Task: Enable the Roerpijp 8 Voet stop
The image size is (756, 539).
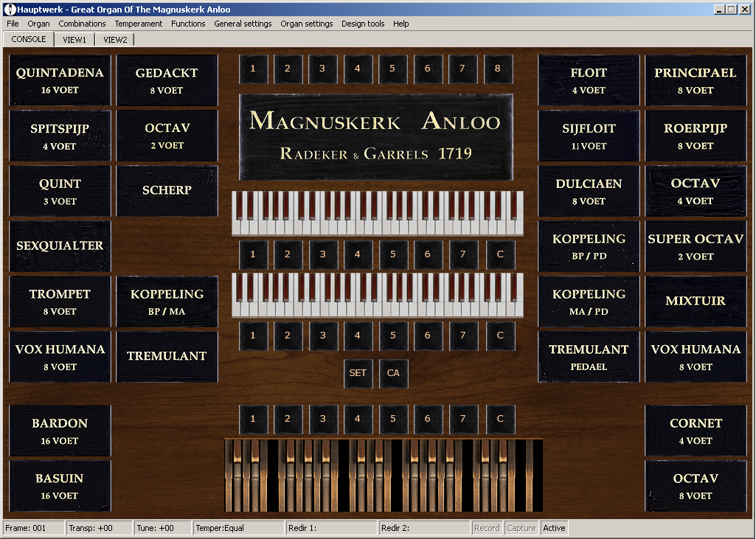Action: [x=696, y=136]
